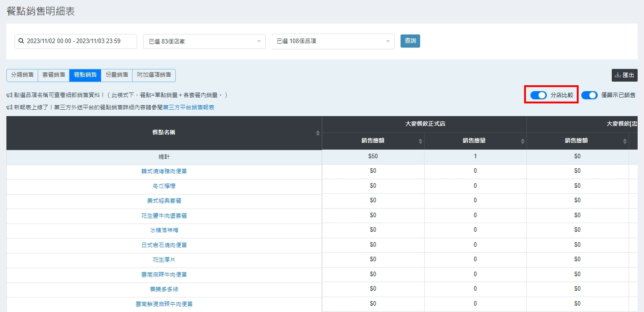Image resolution: width=644 pixels, height=312 pixels.
Task: Open the 已選 108個品項 item dropdown
Action: 333,41
